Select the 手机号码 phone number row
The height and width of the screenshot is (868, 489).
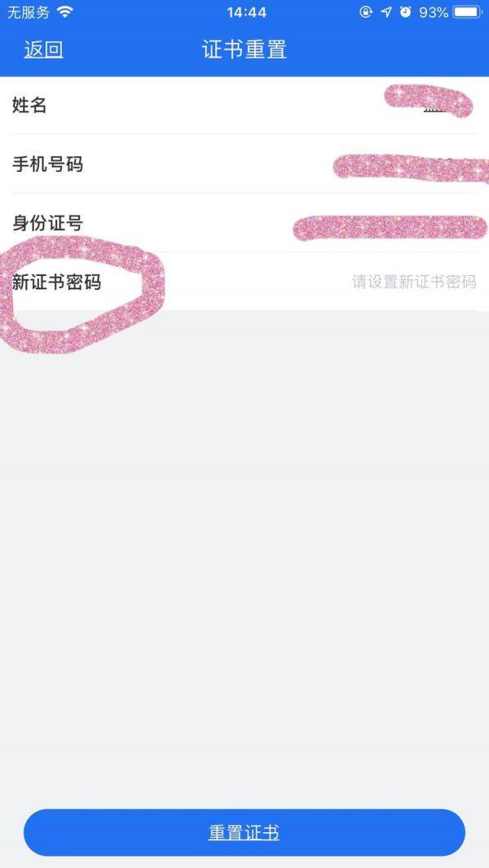(x=244, y=164)
